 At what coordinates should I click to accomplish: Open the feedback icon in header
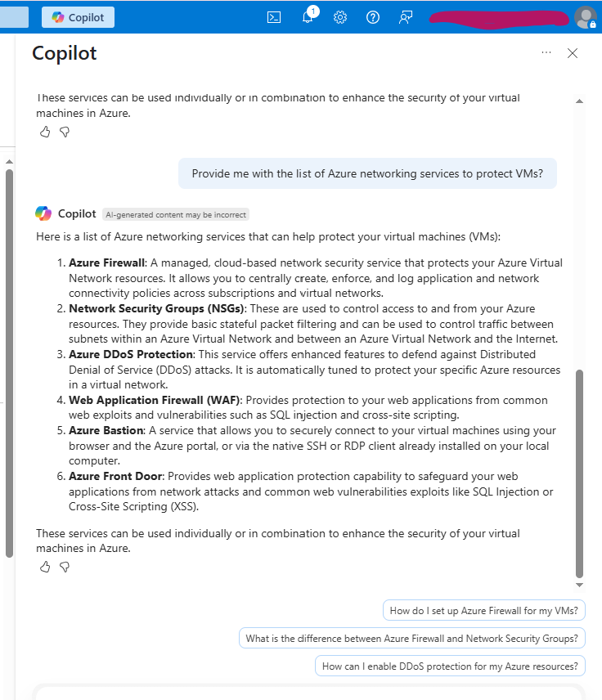click(406, 17)
